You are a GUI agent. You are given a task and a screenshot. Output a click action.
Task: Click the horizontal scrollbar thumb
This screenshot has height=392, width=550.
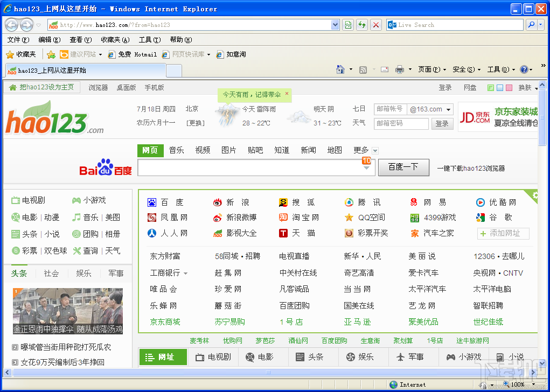pos(268,373)
